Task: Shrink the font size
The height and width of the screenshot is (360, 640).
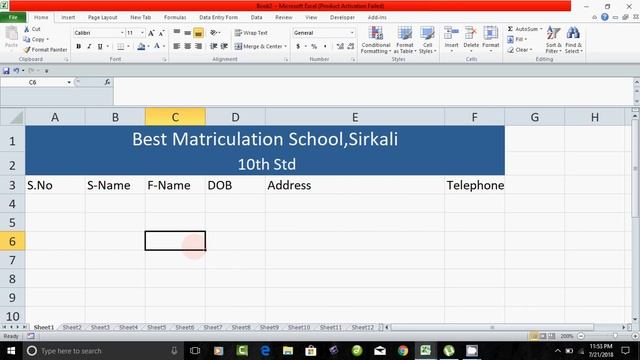Action: [162, 33]
